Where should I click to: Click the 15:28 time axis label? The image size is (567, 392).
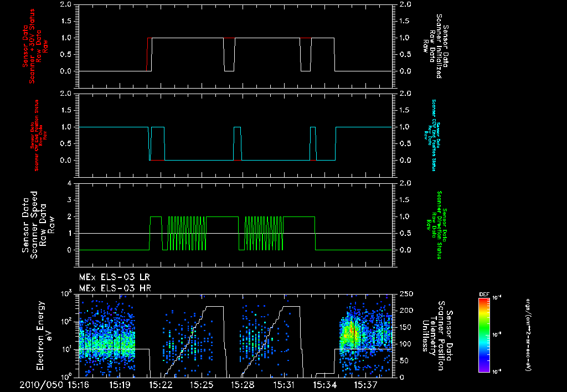coord(243,385)
